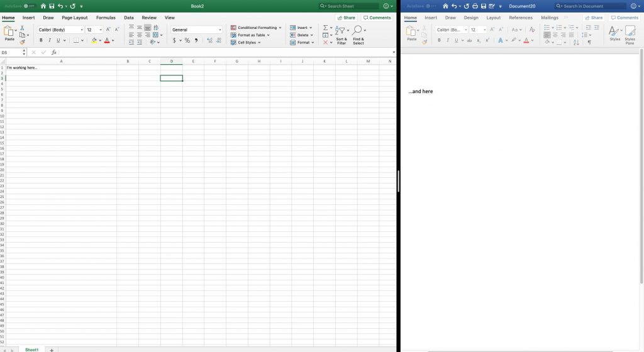This screenshot has width=644, height=352.
Task: Apply red font color in Word
Action: click(526, 40)
